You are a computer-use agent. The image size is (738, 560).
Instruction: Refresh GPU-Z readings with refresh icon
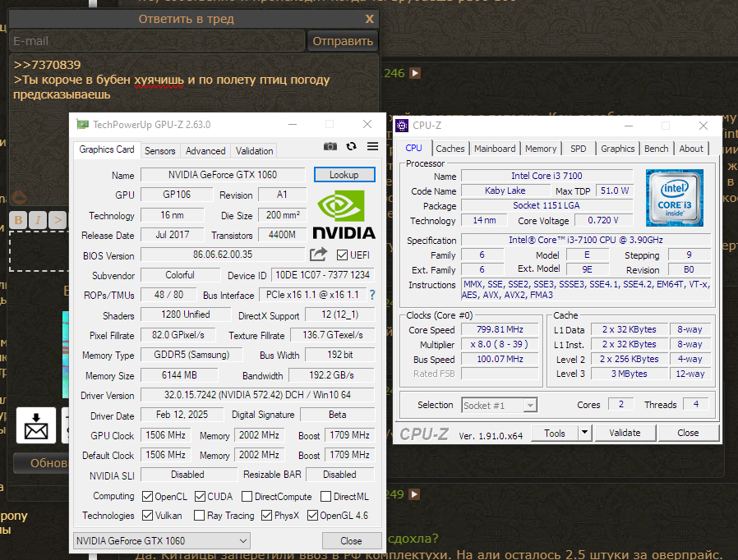tap(351, 146)
